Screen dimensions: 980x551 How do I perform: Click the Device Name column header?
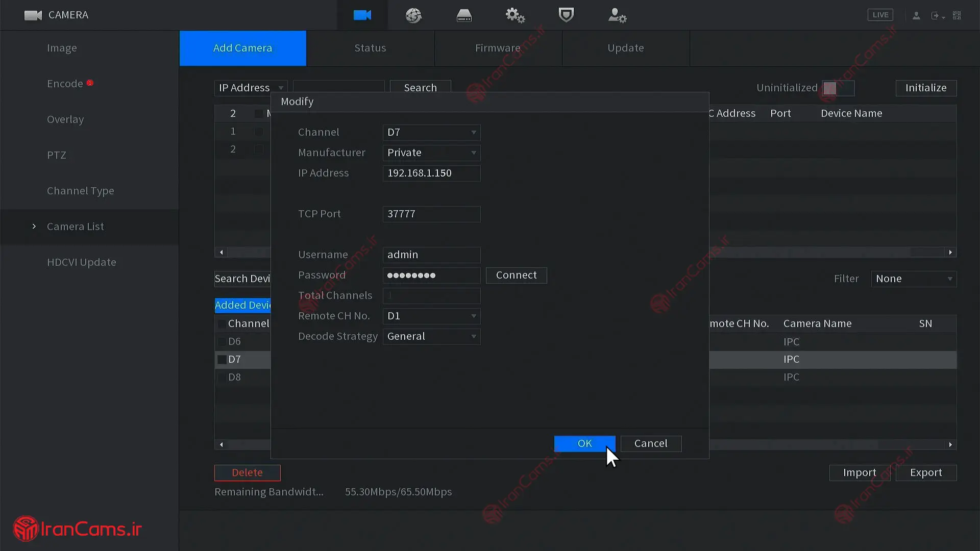[x=851, y=113]
